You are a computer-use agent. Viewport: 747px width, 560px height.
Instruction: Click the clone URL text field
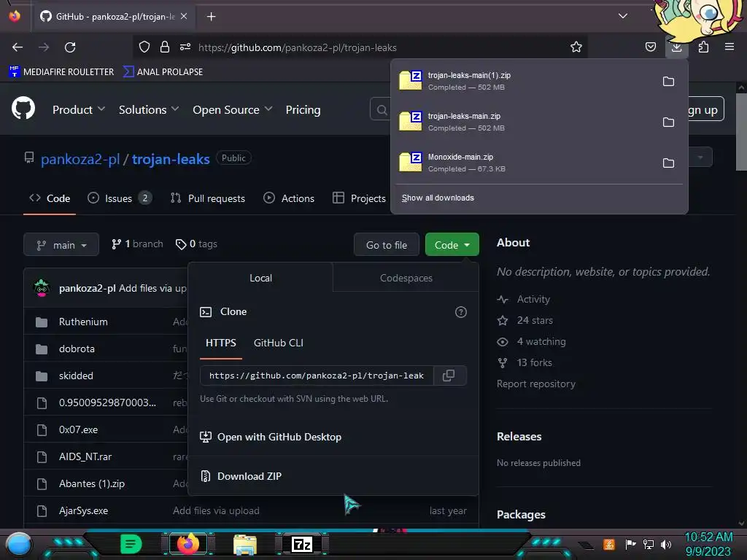(x=317, y=376)
